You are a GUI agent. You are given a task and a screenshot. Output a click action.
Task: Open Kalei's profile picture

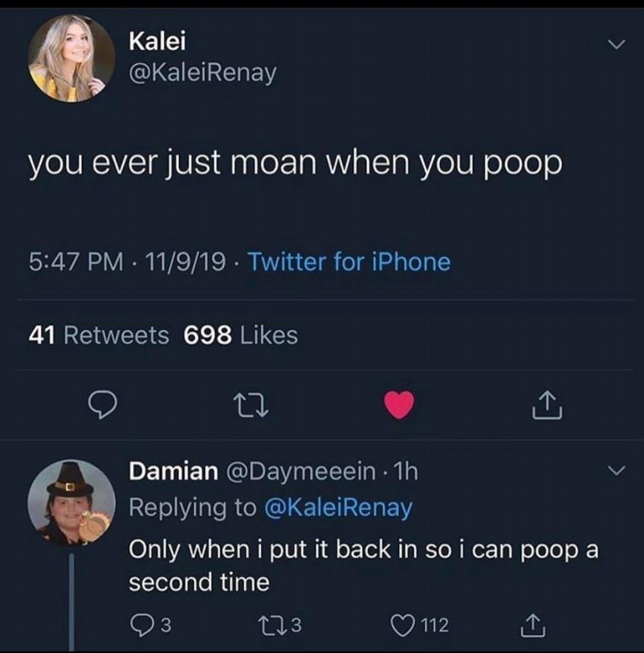coord(71,59)
